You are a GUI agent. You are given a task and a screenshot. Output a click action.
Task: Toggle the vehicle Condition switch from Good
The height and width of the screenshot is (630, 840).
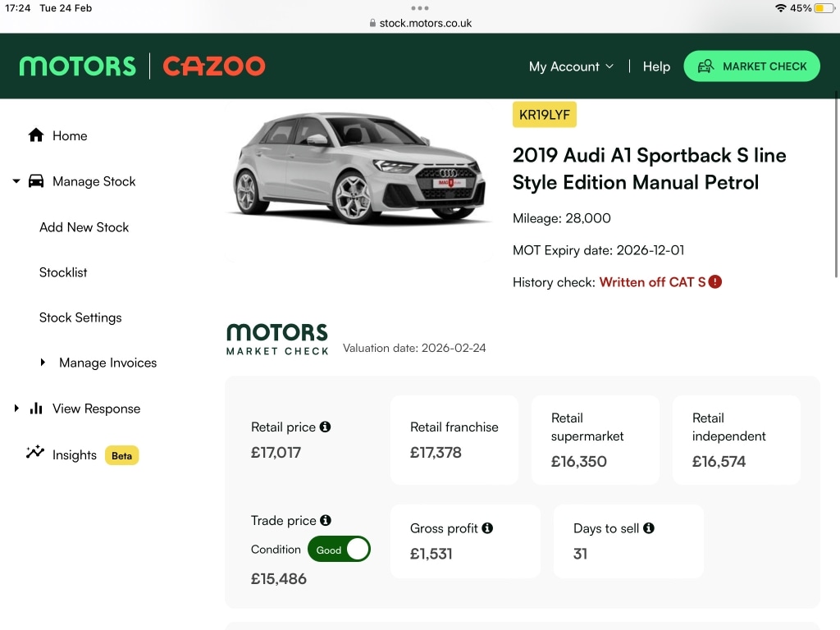coord(339,549)
